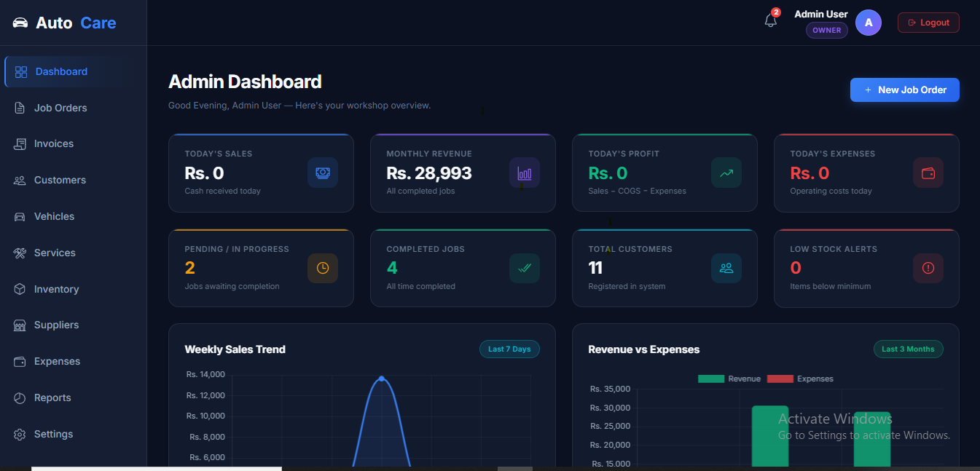The height and width of the screenshot is (471, 980).
Task: Click the Completed Jobs double-check icon
Action: pyautogui.click(x=525, y=268)
